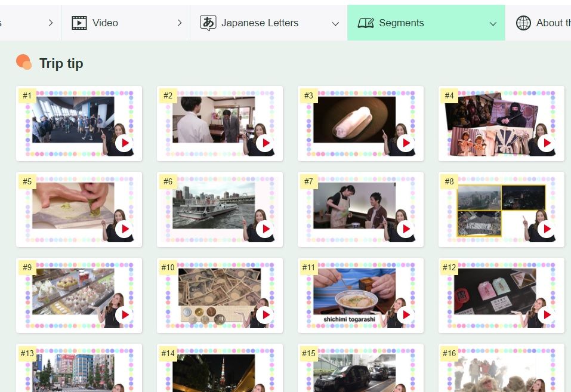Open the #5 wasabi grating thumbnail
This screenshot has width=571, height=392.
coord(79,209)
